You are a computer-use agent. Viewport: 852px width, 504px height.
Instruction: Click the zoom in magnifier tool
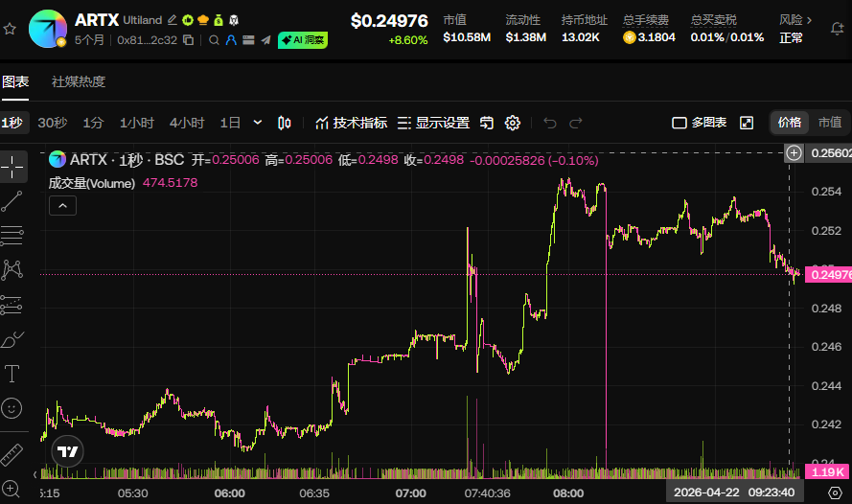(x=11, y=490)
